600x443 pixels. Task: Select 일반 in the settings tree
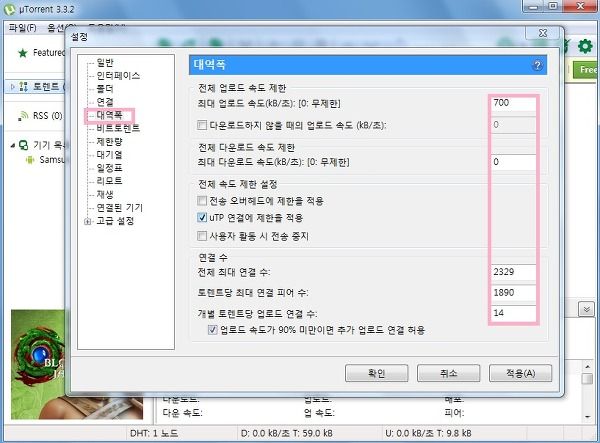(105, 62)
